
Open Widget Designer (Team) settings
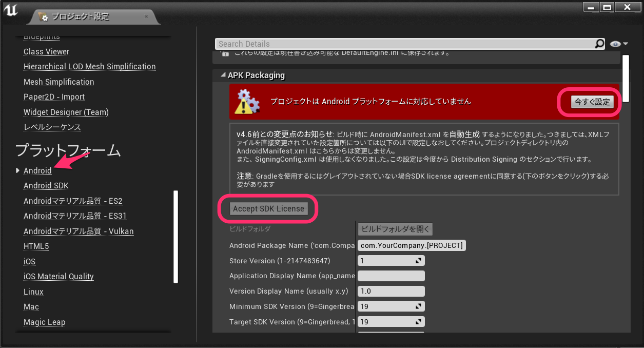[66, 112]
